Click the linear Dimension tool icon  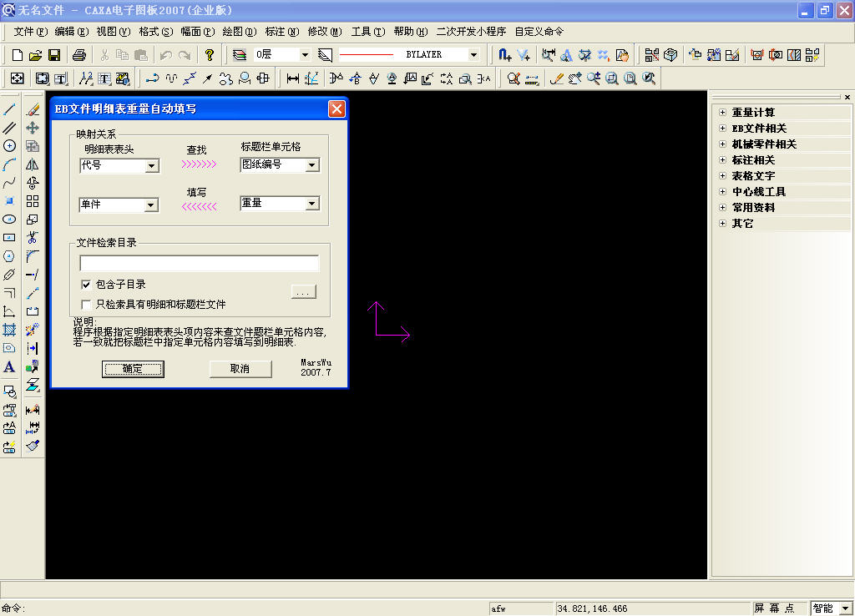pyautogui.click(x=293, y=78)
